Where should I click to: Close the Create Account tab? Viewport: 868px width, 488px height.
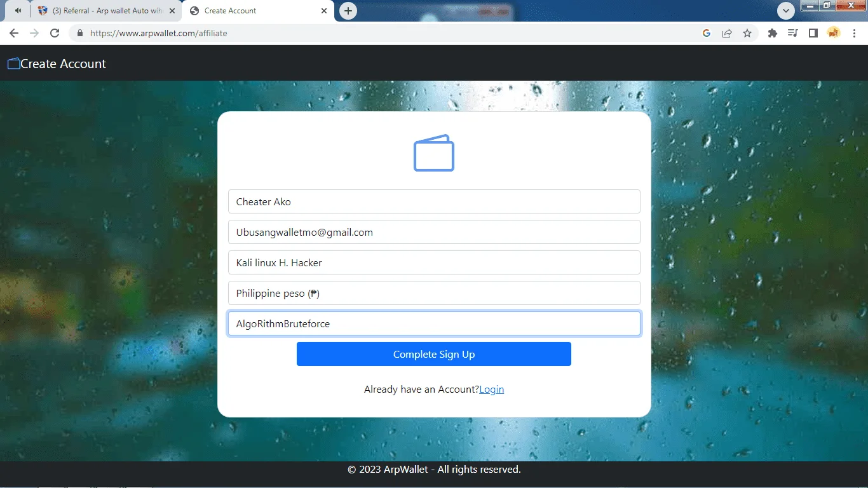click(324, 11)
